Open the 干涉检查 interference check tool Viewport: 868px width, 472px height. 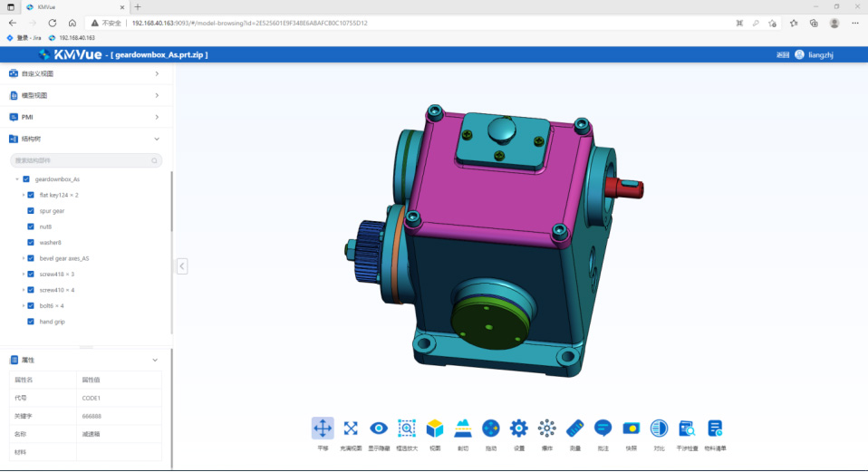tap(687, 429)
